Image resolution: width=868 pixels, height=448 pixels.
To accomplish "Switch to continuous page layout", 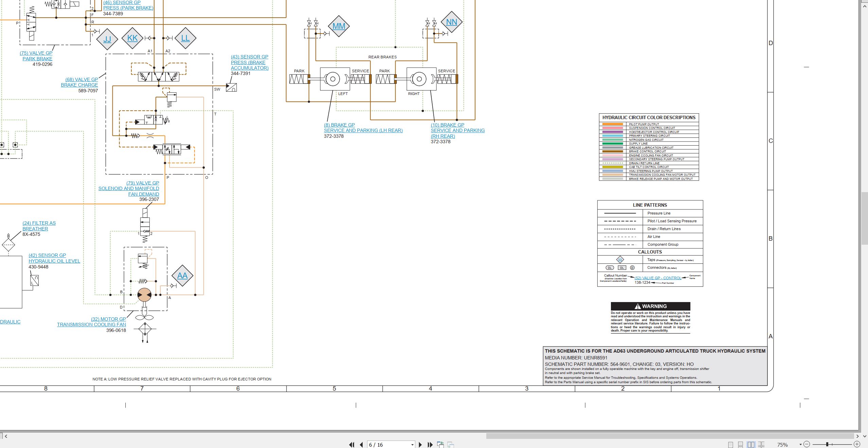I will [x=741, y=445].
